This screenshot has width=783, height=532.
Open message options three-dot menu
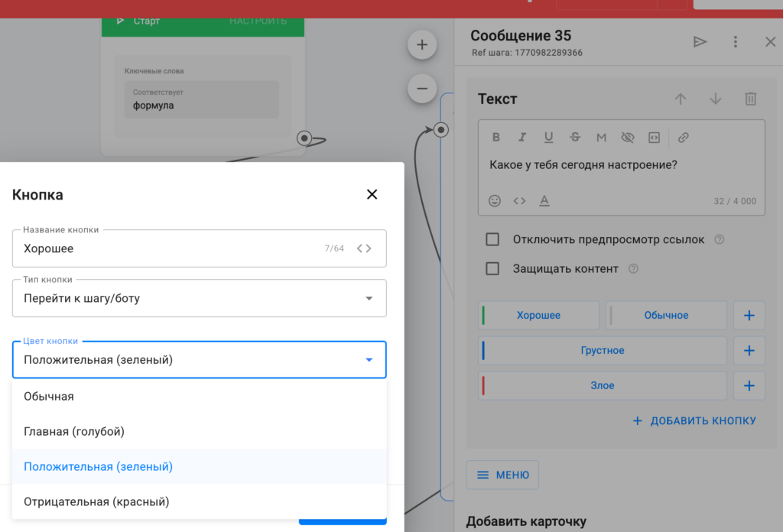(x=736, y=42)
